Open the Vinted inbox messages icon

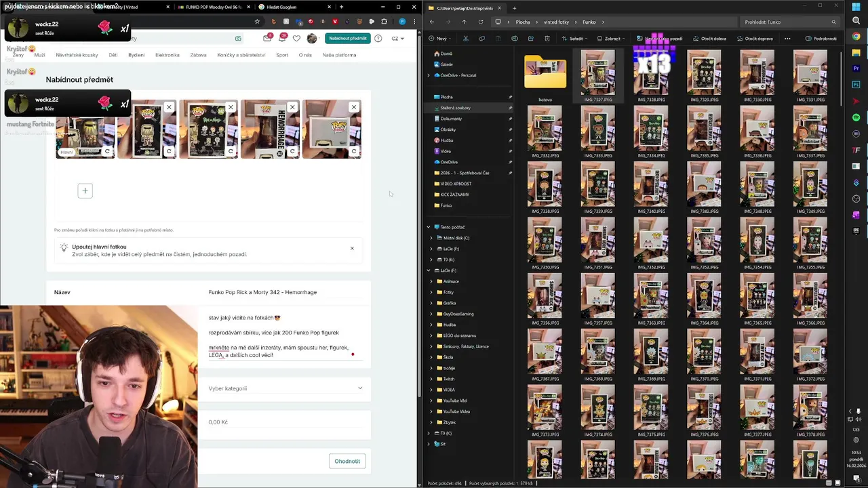[x=267, y=39]
